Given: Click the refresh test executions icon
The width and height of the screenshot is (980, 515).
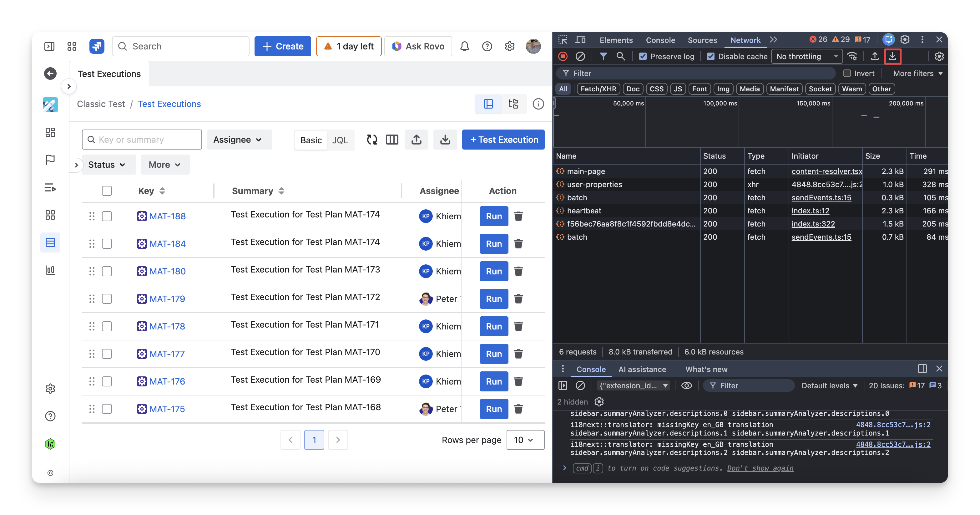Looking at the screenshot, I should (372, 140).
